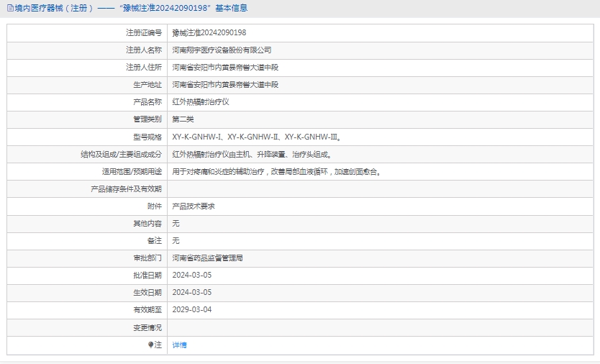Click the page heading 境内医疗器械(注册) 基本信息
The width and height of the screenshot is (600, 364).
pos(130,8)
